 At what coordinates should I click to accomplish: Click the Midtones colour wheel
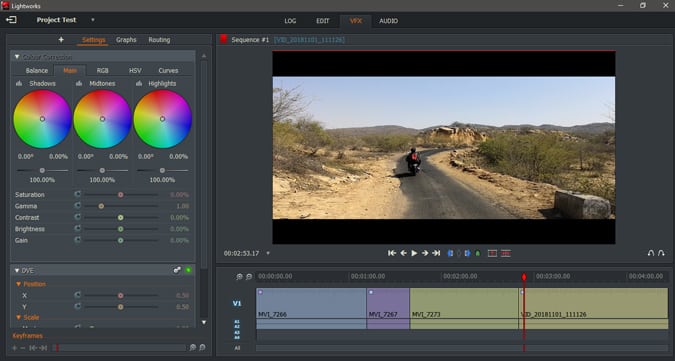pos(102,119)
